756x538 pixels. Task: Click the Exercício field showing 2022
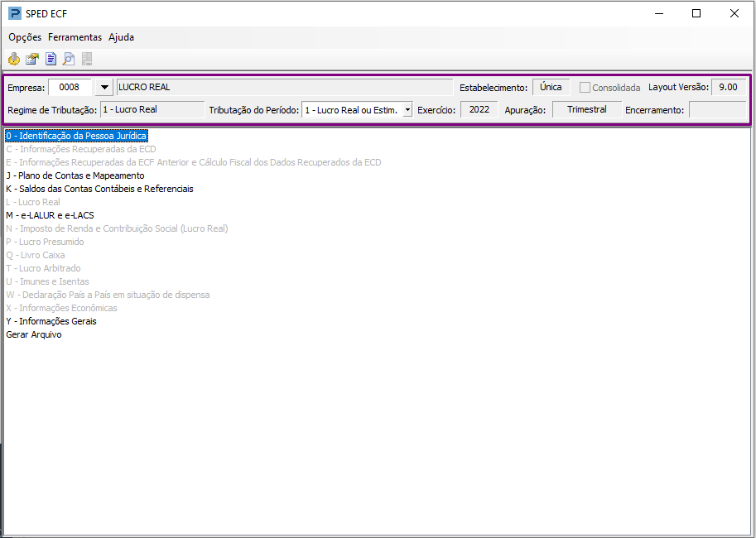coord(479,109)
